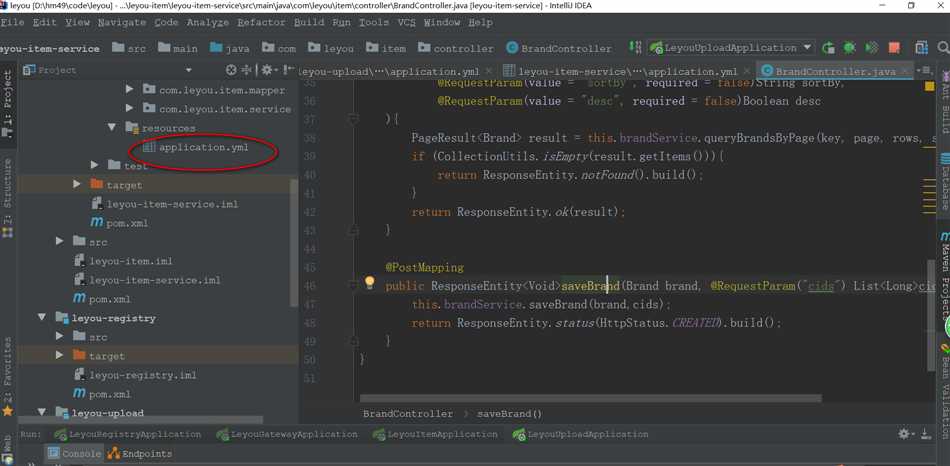Image resolution: width=950 pixels, height=466 pixels.
Task: Open Run panel settings gear icon
Action: (904, 434)
